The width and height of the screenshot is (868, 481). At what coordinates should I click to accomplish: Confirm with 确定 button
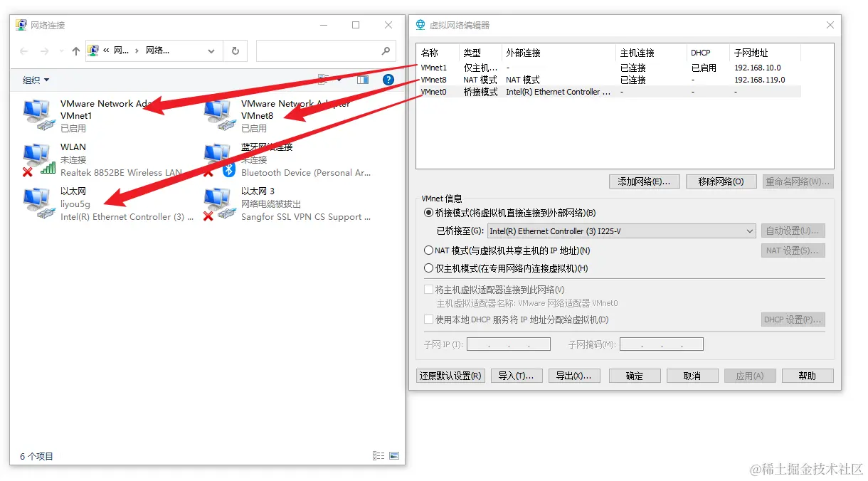click(x=635, y=376)
